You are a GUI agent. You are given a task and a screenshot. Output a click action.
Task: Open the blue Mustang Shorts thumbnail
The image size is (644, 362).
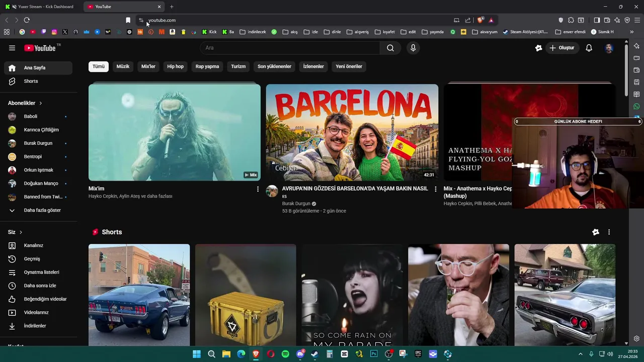coord(139,295)
